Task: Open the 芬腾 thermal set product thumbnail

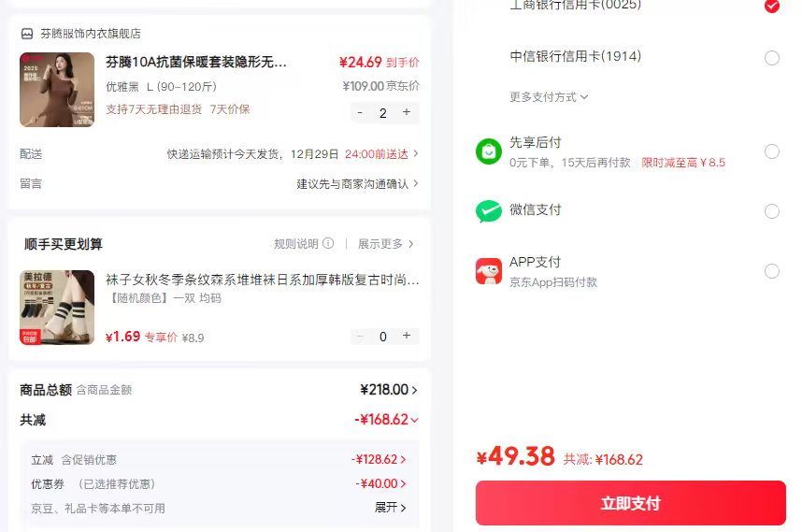Action: pyautogui.click(x=57, y=90)
